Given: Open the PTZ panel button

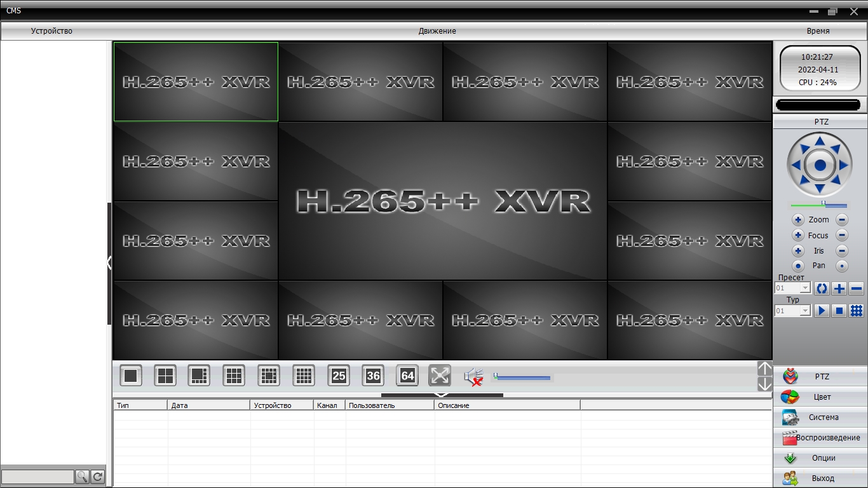Looking at the screenshot, I should [820, 377].
